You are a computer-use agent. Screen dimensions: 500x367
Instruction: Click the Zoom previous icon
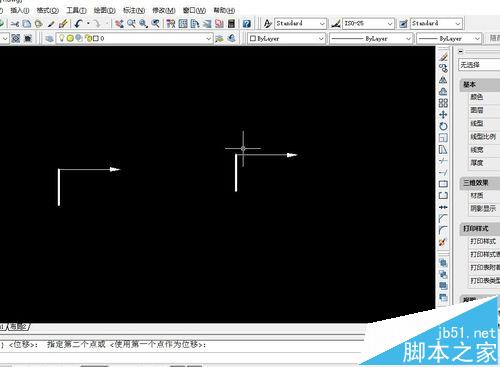click(x=155, y=24)
